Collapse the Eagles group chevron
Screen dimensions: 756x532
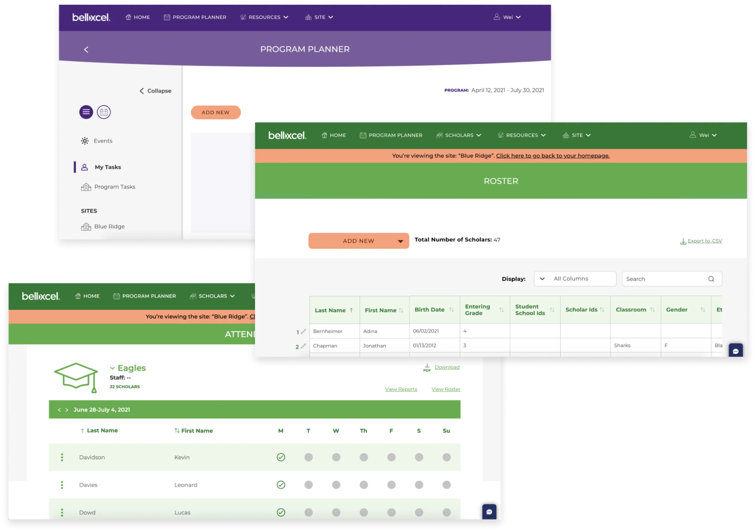point(113,368)
